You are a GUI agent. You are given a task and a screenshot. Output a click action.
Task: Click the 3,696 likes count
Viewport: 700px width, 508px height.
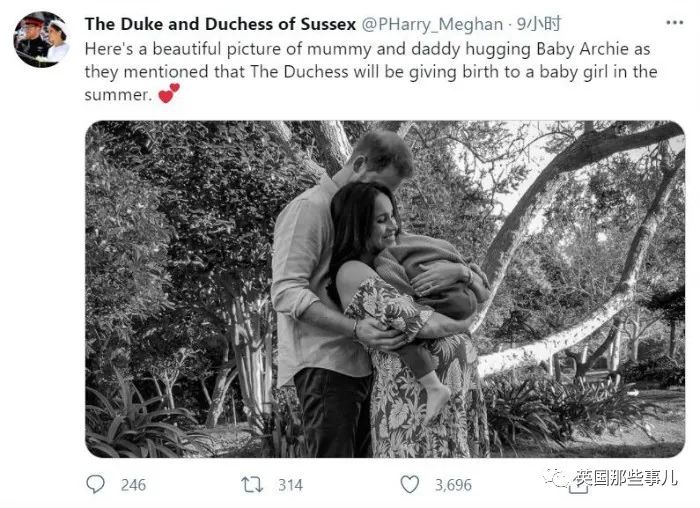[x=453, y=485]
